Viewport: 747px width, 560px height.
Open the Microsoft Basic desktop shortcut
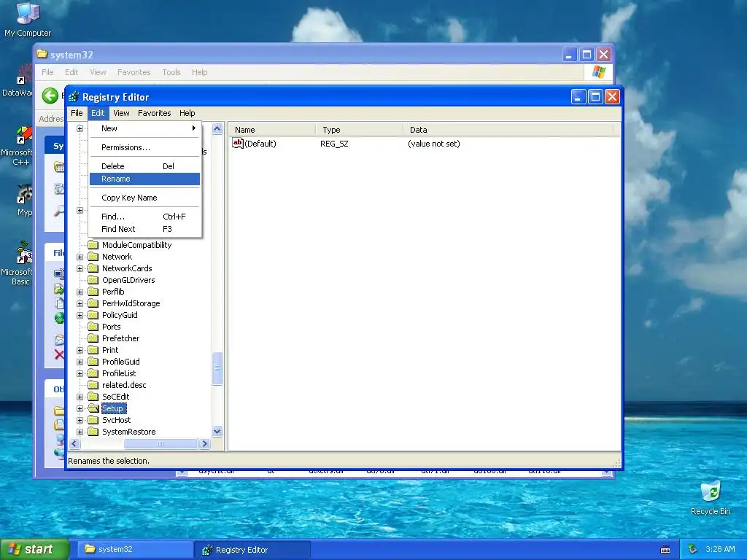coord(18,265)
